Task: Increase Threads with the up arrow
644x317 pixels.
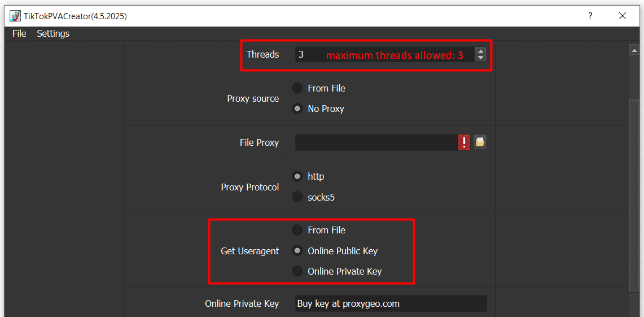Action: (480, 51)
